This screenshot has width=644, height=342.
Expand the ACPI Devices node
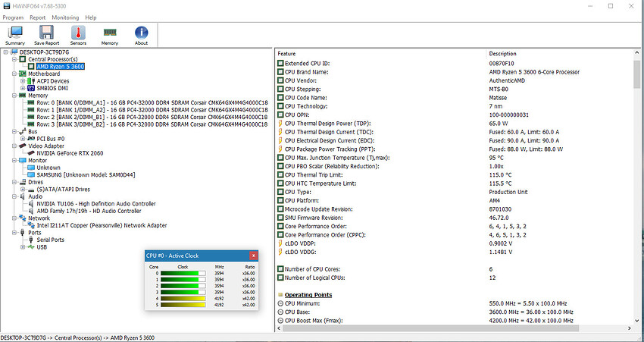click(23, 81)
